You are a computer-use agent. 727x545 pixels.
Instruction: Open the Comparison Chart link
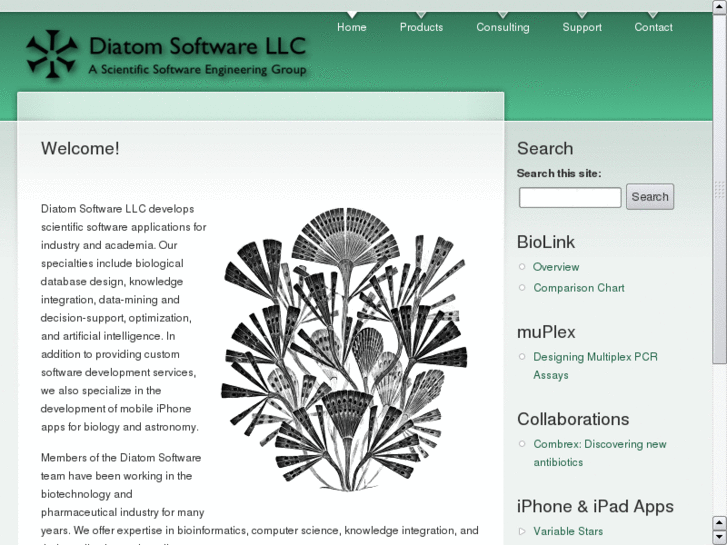pyautogui.click(x=579, y=288)
